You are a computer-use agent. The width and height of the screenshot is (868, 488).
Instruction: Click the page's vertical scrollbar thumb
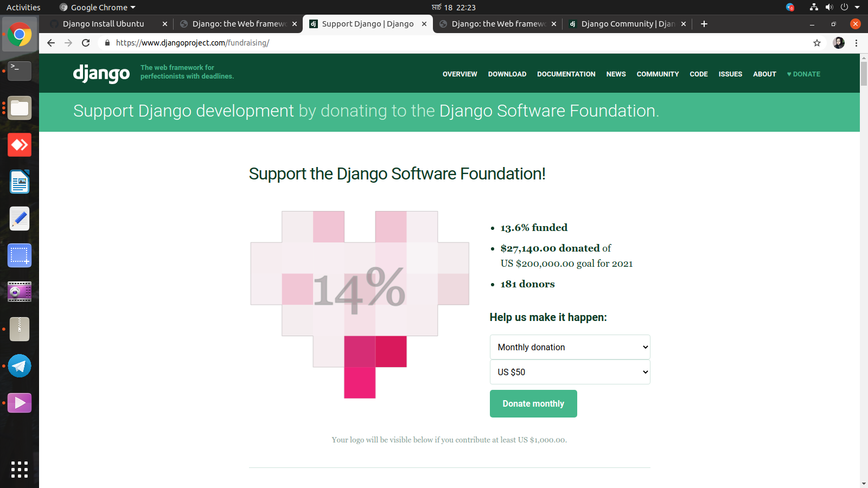(x=864, y=74)
